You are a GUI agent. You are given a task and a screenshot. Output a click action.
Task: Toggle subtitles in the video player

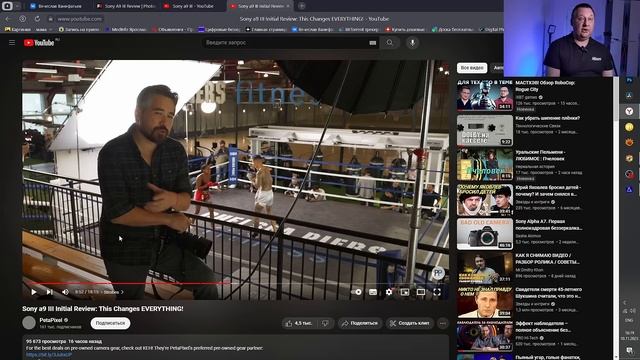point(373,292)
